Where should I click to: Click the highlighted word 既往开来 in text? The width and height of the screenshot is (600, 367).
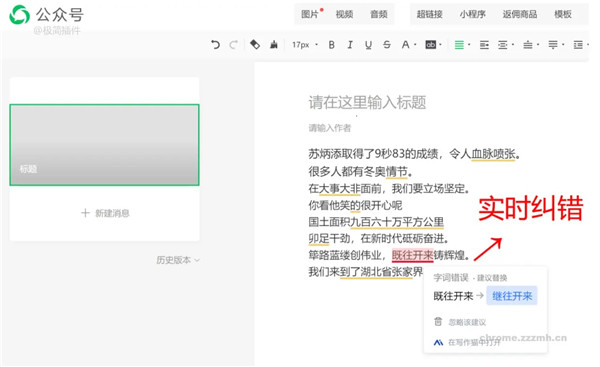(412, 255)
